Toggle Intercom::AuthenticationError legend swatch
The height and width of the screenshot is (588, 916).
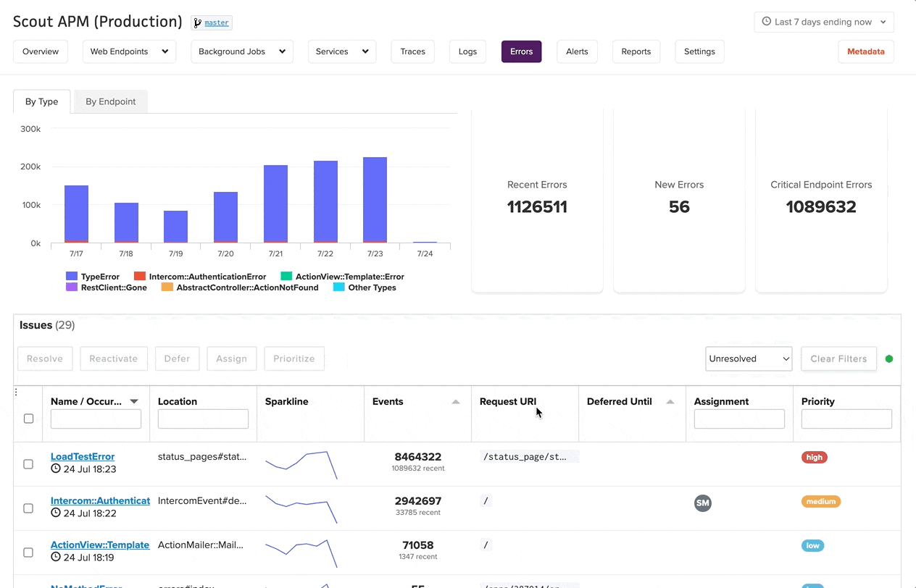coord(140,277)
